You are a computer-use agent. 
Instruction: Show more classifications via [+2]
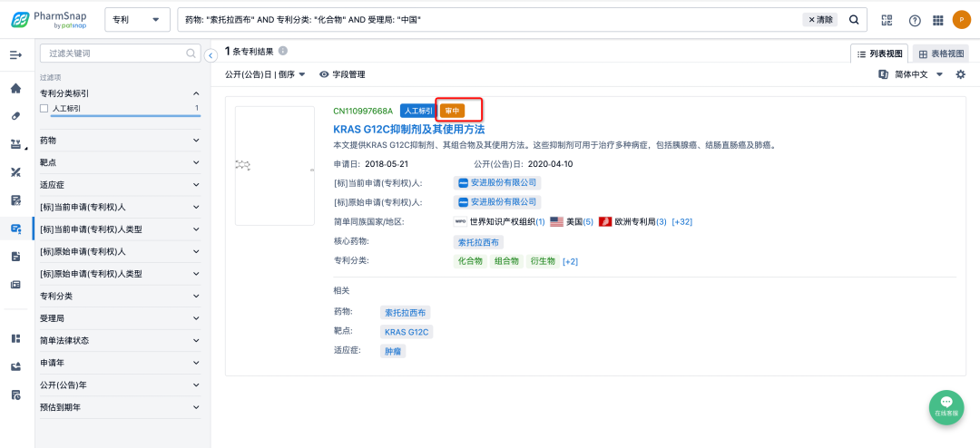[x=570, y=261]
